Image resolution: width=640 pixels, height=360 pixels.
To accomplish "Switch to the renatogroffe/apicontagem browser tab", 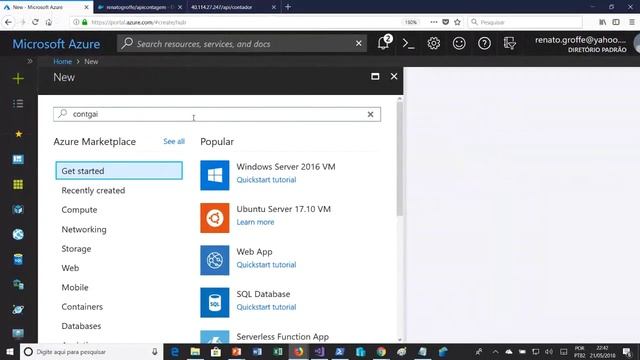I will 139,7.
